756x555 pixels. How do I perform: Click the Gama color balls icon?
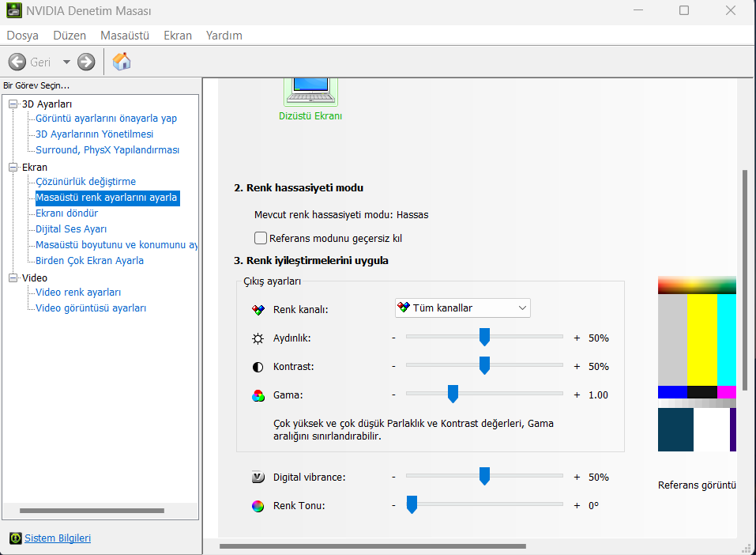(x=258, y=396)
